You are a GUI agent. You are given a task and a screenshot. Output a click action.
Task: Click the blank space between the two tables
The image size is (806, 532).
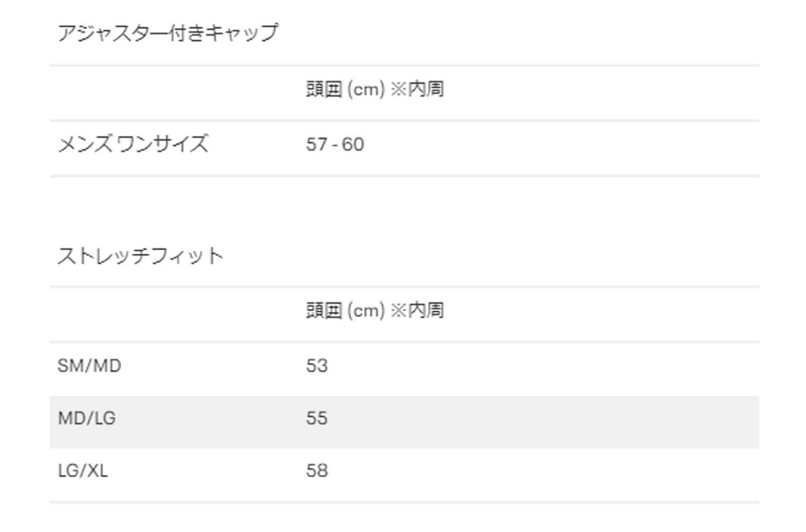tap(404, 208)
